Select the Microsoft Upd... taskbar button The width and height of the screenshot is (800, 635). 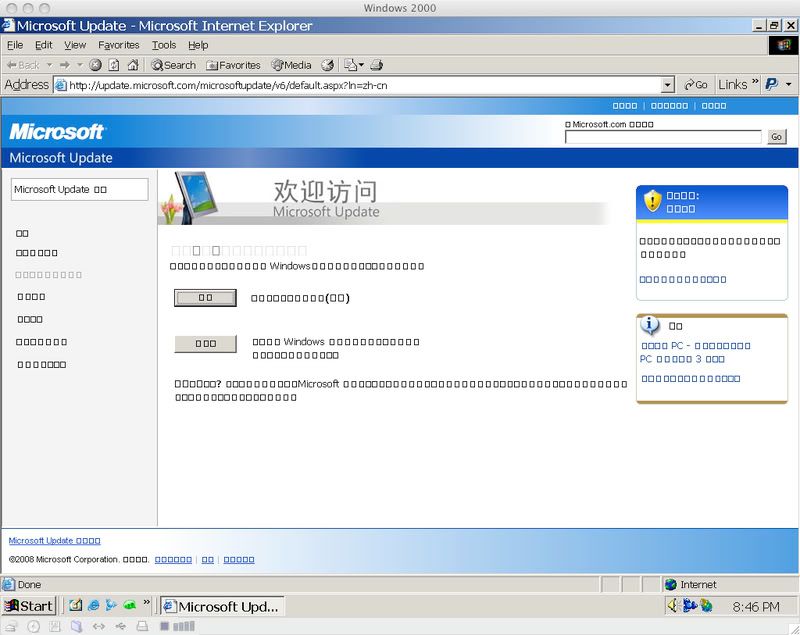click(x=222, y=606)
